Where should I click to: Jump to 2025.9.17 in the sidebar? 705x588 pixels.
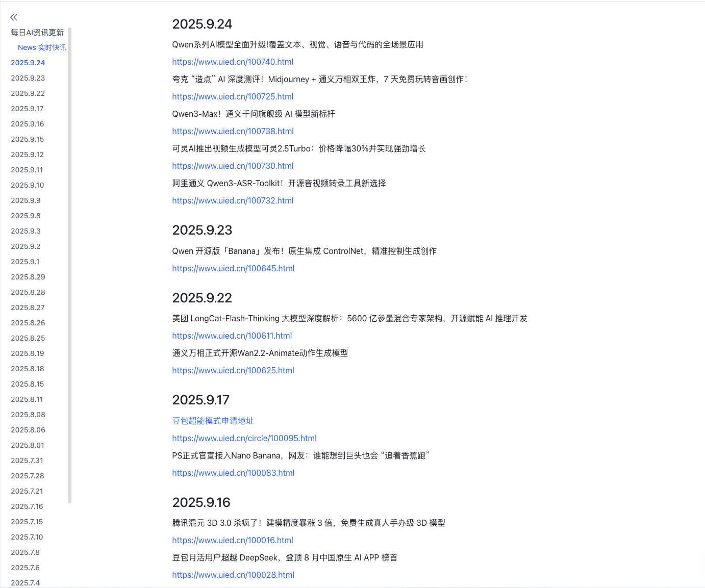[x=27, y=109]
